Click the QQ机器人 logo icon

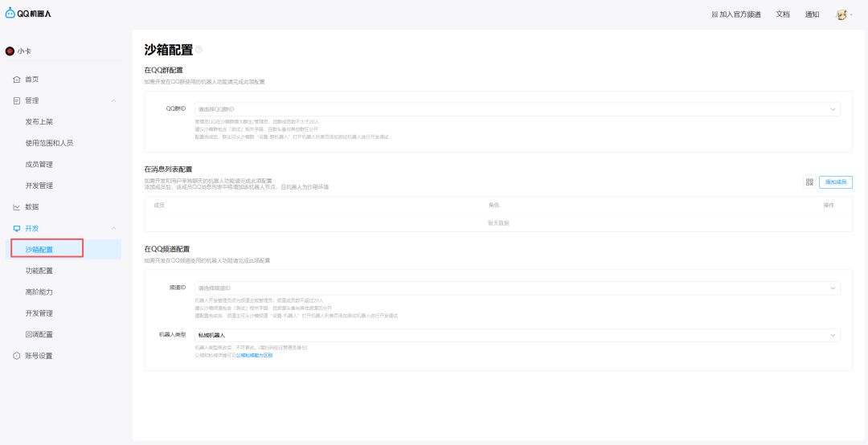pos(10,14)
